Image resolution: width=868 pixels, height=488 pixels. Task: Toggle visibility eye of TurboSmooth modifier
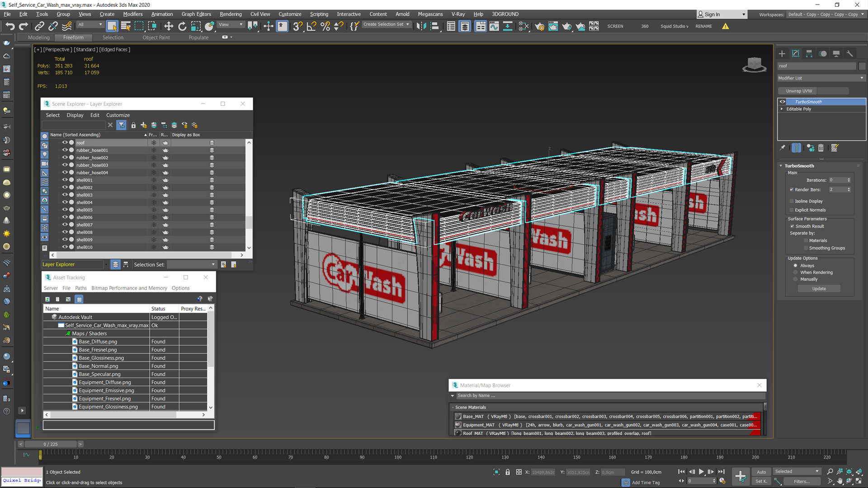pos(783,102)
